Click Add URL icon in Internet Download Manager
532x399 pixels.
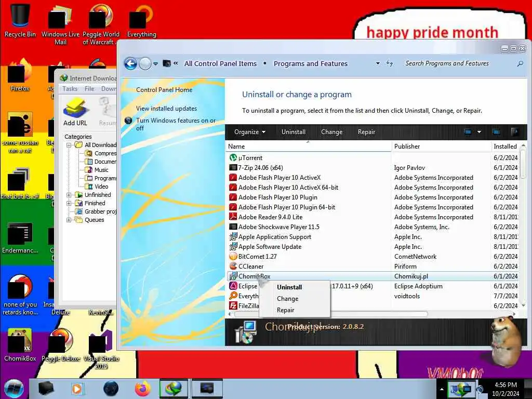75,112
